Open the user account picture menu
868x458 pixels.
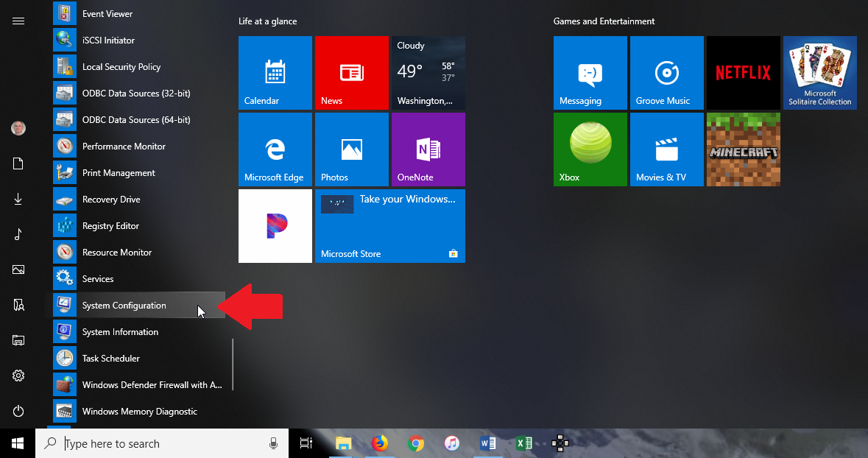coord(18,128)
